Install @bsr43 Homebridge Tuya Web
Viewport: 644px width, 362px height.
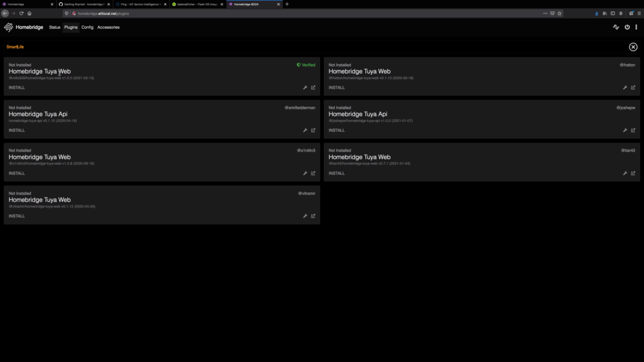337,173
